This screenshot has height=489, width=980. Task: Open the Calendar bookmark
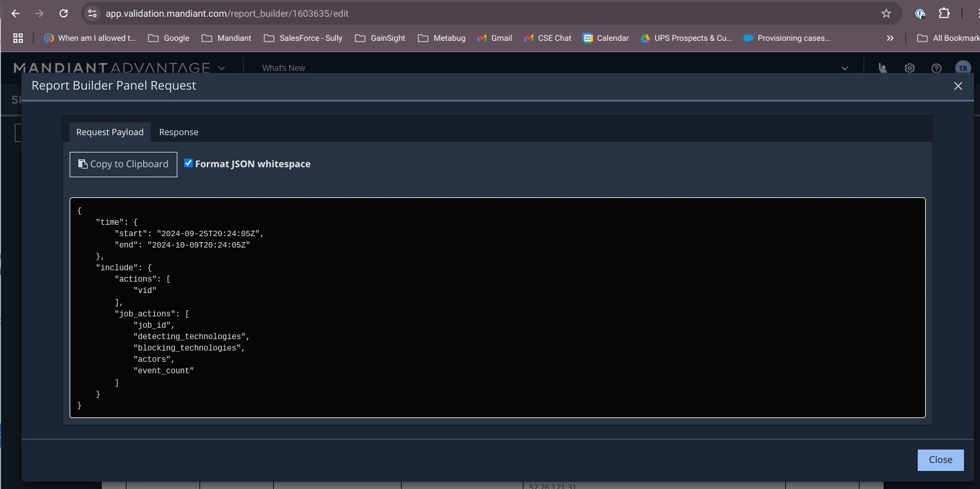[606, 38]
